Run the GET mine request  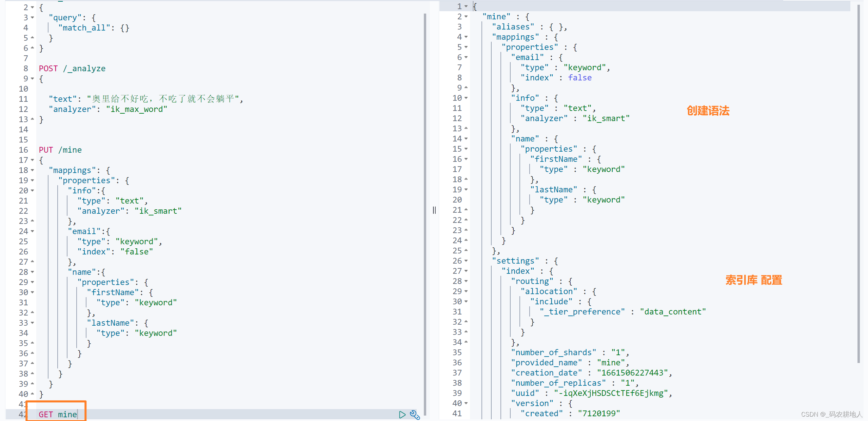402,414
